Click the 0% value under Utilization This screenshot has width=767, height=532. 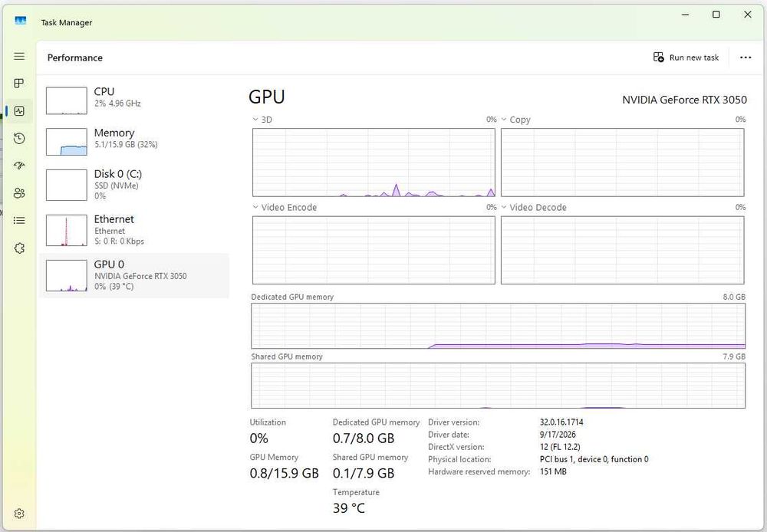pos(258,438)
